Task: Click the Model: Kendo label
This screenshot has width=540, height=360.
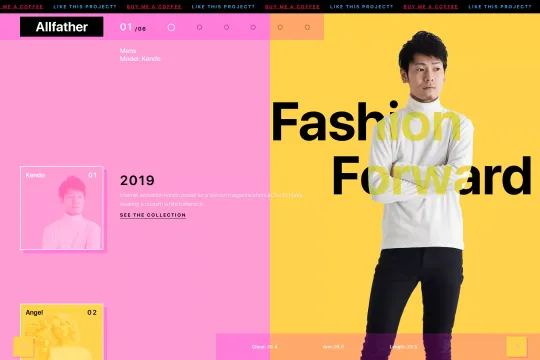Action: (x=140, y=59)
